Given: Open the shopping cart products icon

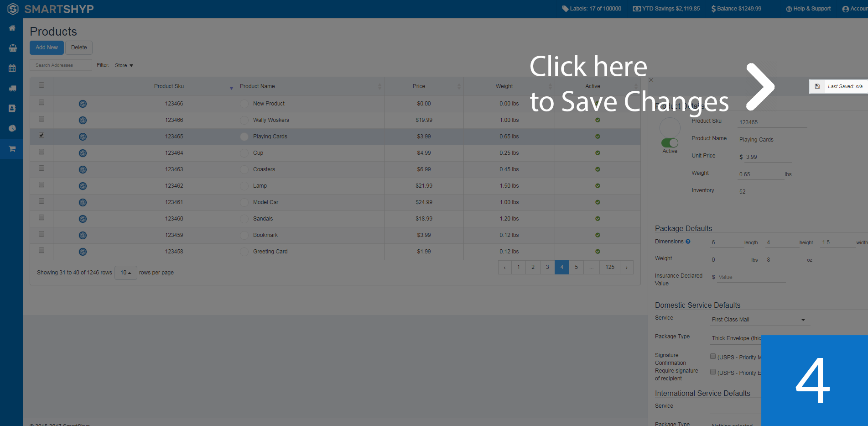Looking at the screenshot, I should [12, 148].
